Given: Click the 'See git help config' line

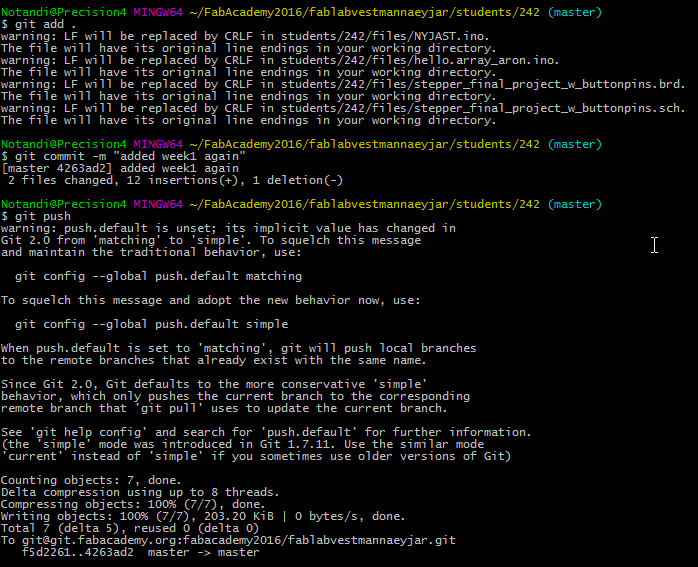Looking at the screenshot, I should (x=266, y=432).
